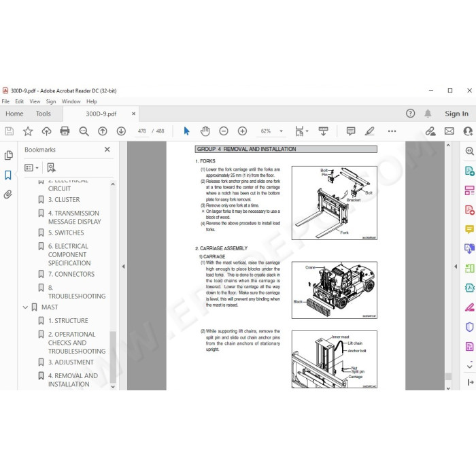Open more tools ellipsis menu
Image resolution: width=476 pixels, height=476 pixels.
coord(392,131)
